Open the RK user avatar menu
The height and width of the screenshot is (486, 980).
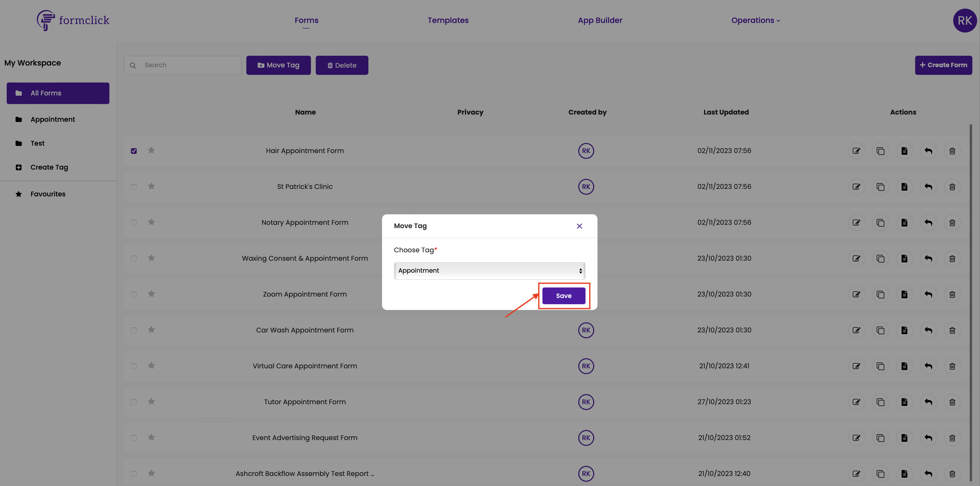[x=964, y=21]
